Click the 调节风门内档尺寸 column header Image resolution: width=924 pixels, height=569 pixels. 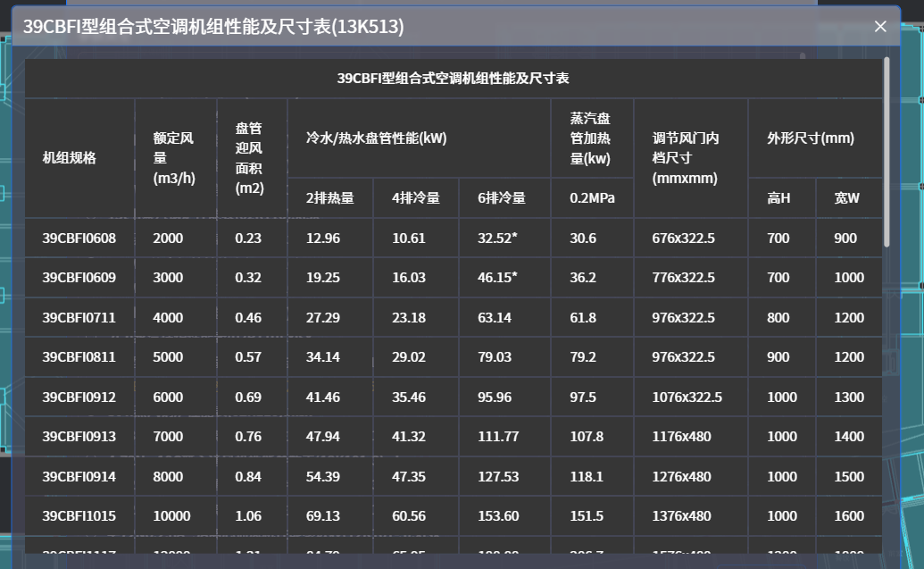click(686, 158)
